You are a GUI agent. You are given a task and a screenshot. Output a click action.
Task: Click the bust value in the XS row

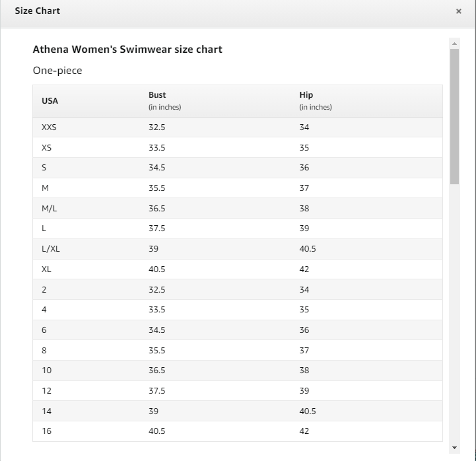[x=156, y=147]
